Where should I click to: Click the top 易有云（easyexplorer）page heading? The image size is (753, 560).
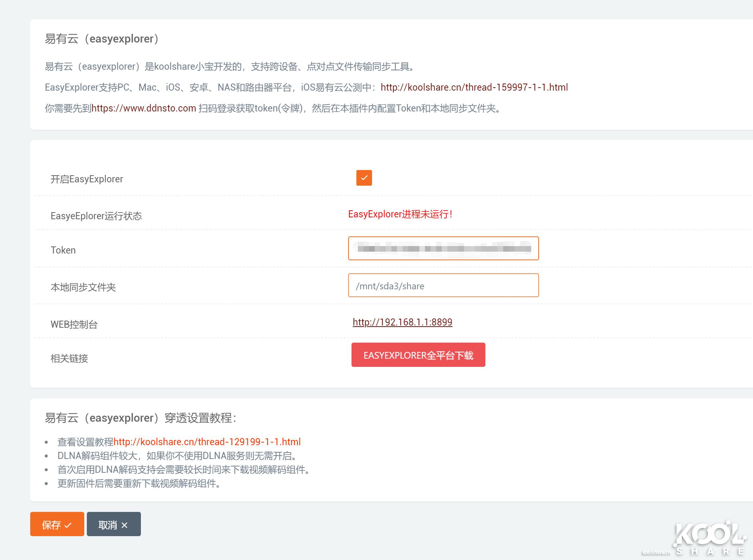coord(102,39)
